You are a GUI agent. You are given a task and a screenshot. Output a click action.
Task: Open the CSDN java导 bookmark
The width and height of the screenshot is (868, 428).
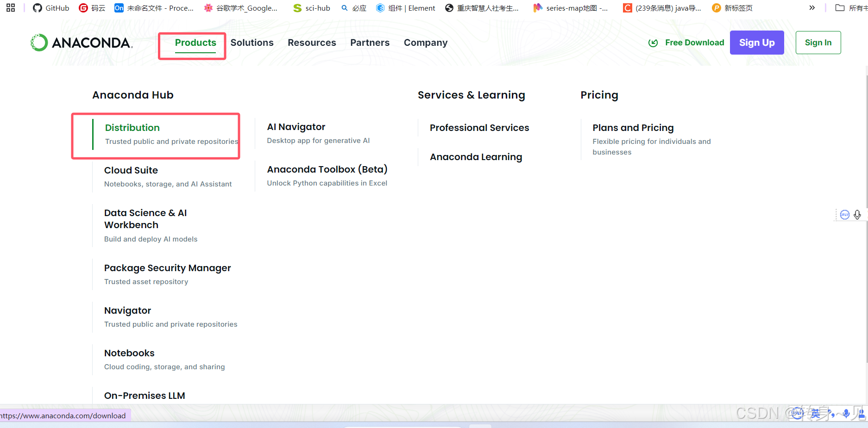(x=662, y=8)
